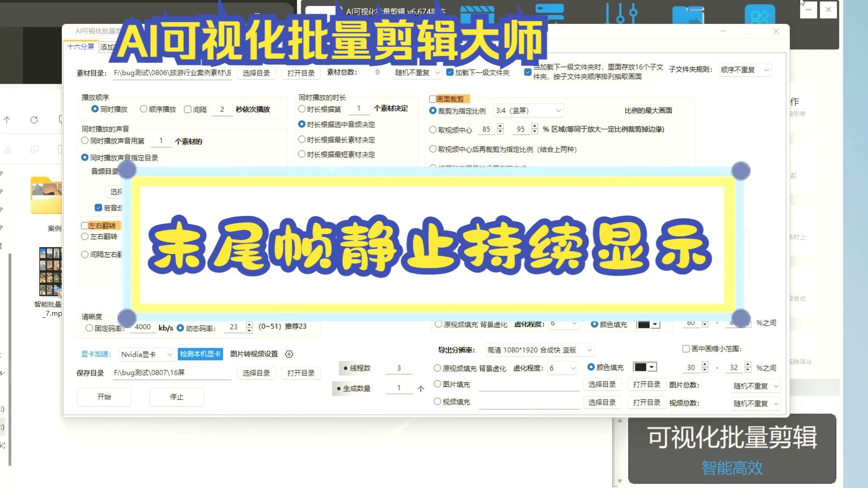Click the server stack icon in background window
This screenshot has height=488, width=868.
(549, 14)
